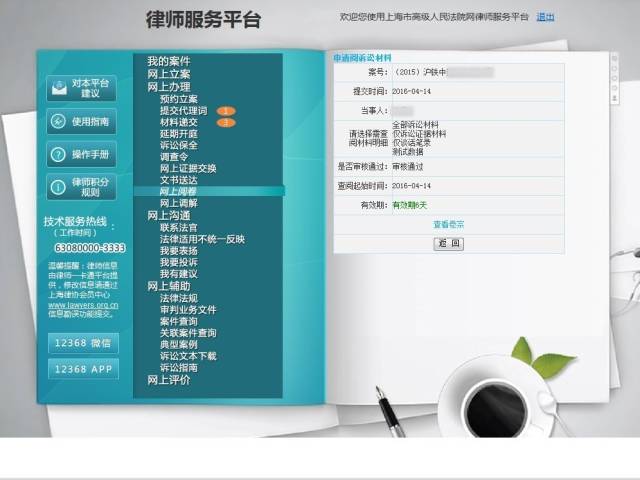The image size is (640, 480).
Task: Click the 查看卷宗 link
Action: click(x=448, y=225)
